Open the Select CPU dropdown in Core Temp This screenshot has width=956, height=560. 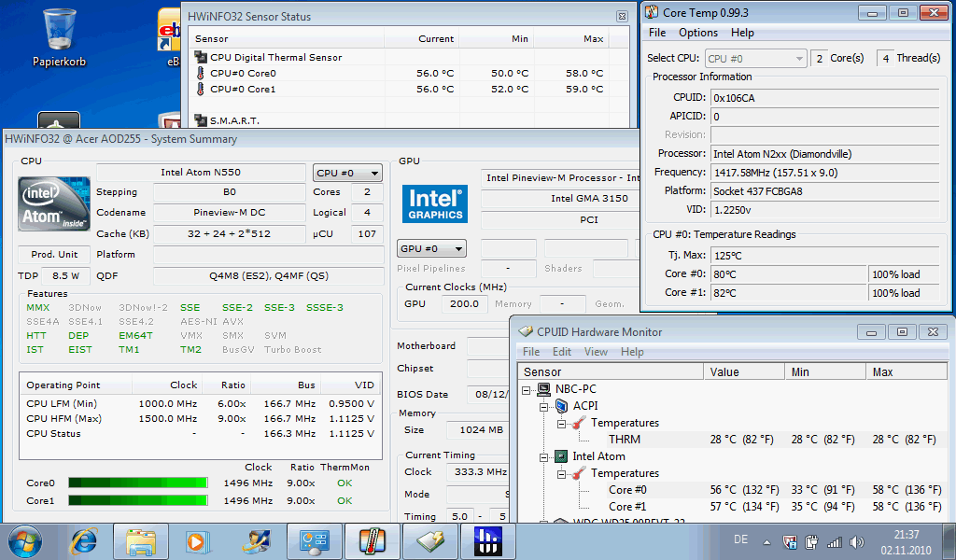[754, 59]
